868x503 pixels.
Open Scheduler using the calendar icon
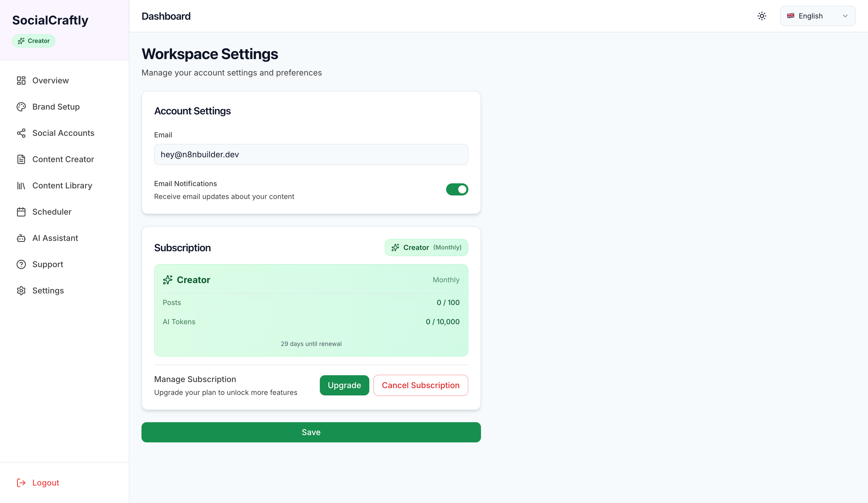21,212
